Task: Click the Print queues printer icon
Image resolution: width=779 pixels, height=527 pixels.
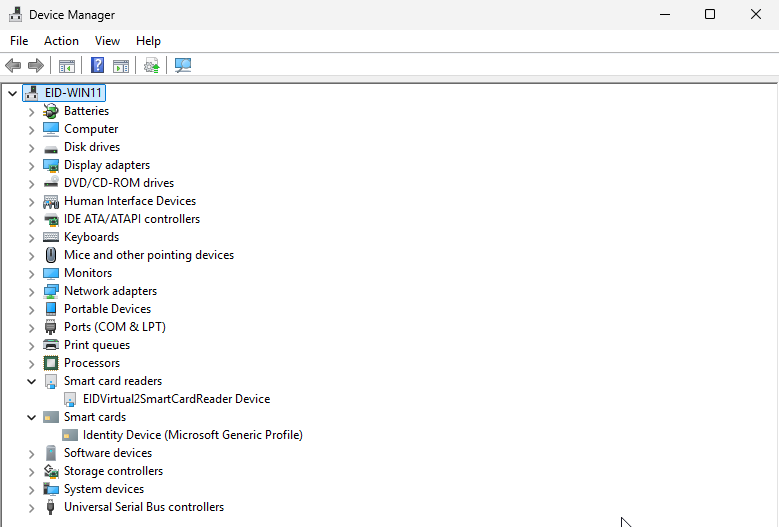Action: pos(51,345)
